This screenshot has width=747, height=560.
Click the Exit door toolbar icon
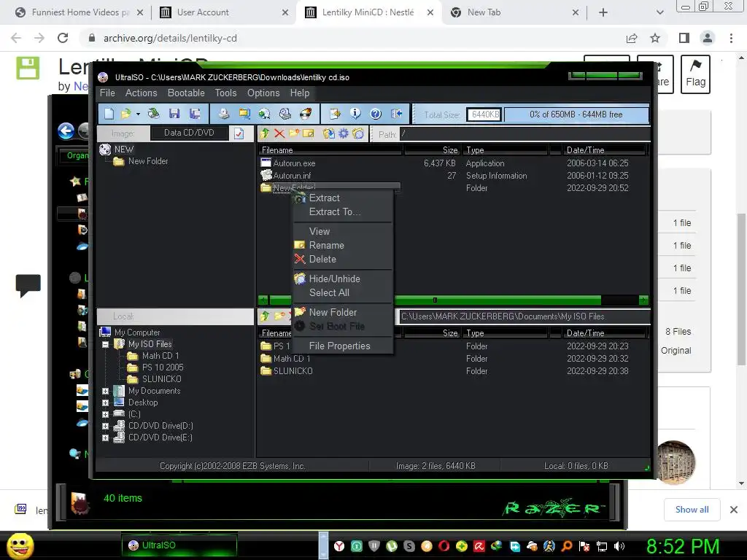pyautogui.click(x=396, y=113)
